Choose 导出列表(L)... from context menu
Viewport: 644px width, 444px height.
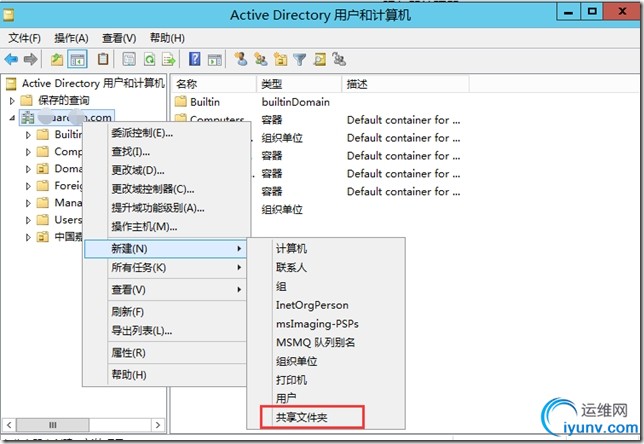[165, 331]
